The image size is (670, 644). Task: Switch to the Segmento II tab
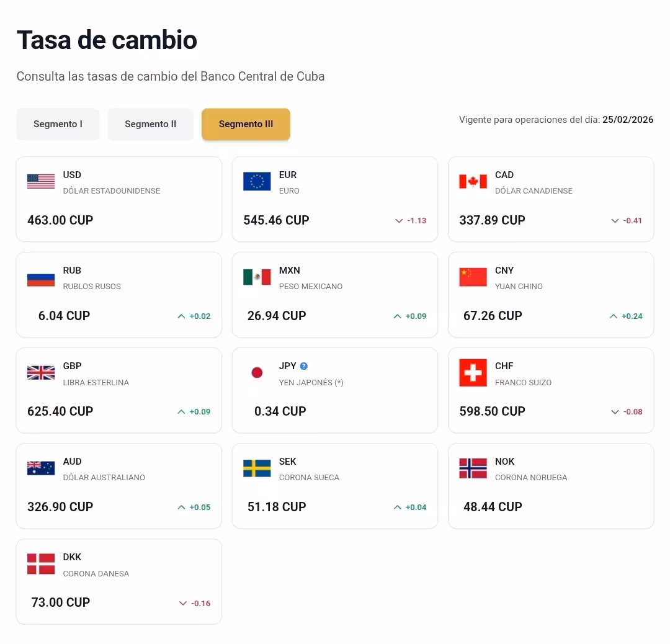151,124
